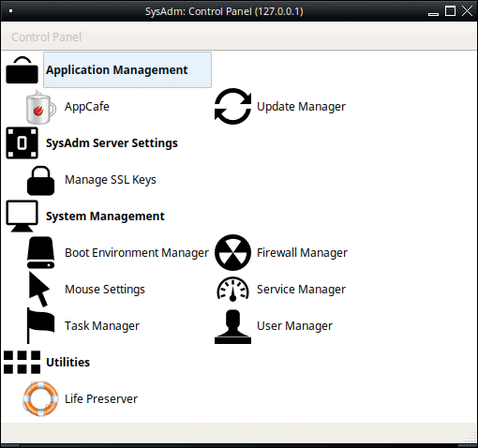
Task: Select the Manage SSL Keys padlock icon
Action: coord(40,180)
